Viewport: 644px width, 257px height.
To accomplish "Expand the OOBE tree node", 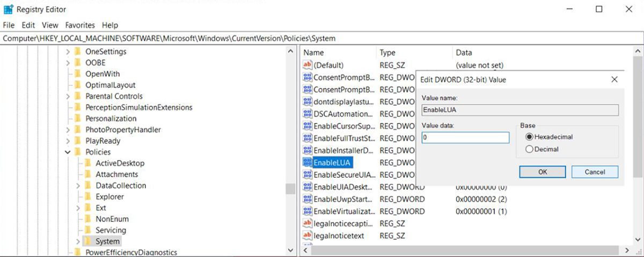I will pyautogui.click(x=68, y=63).
